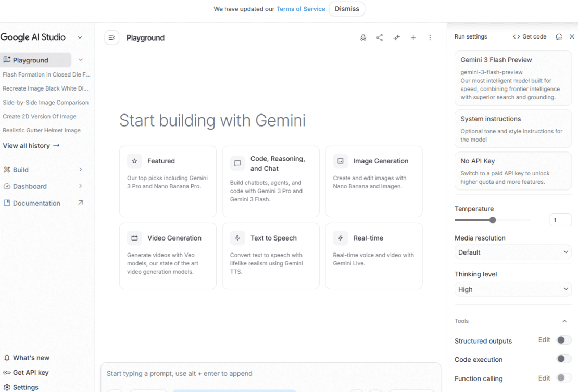Collapse the Tools section chevron
This screenshot has height=392, width=578.
coord(564,321)
